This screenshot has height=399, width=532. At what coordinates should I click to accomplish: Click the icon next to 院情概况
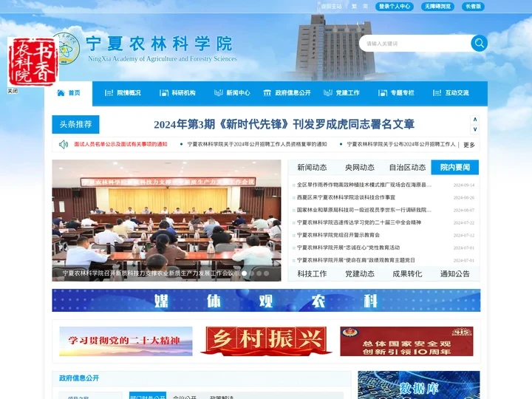tap(109, 92)
